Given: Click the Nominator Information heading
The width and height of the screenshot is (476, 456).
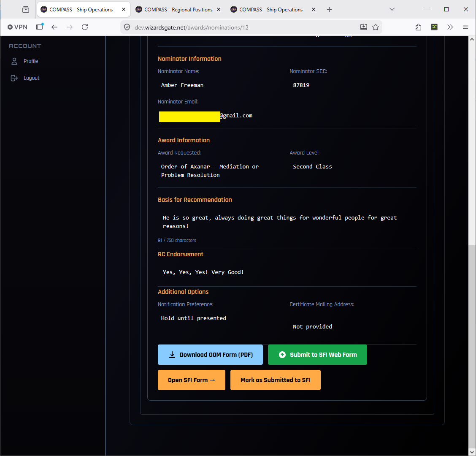Looking at the screenshot, I should [x=189, y=59].
